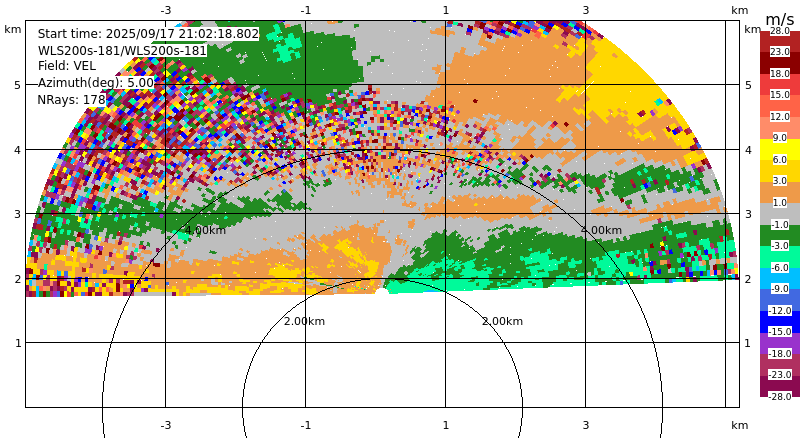Select the -3.0 colorbar tick label
Screen dimensions: 800x438
(780, 245)
